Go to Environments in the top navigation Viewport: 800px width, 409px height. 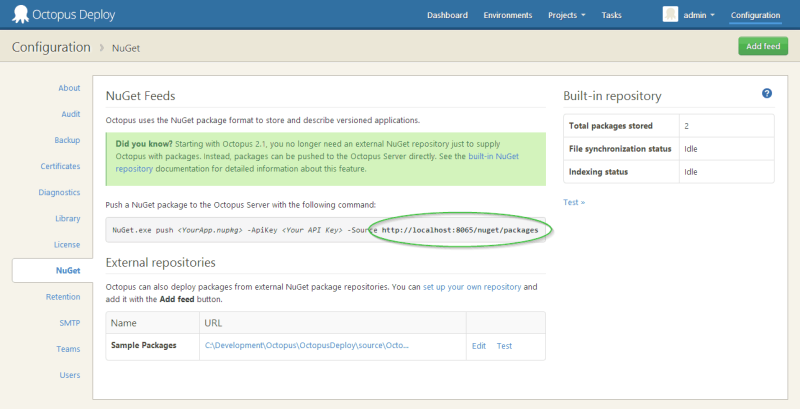(x=507, y=15)
